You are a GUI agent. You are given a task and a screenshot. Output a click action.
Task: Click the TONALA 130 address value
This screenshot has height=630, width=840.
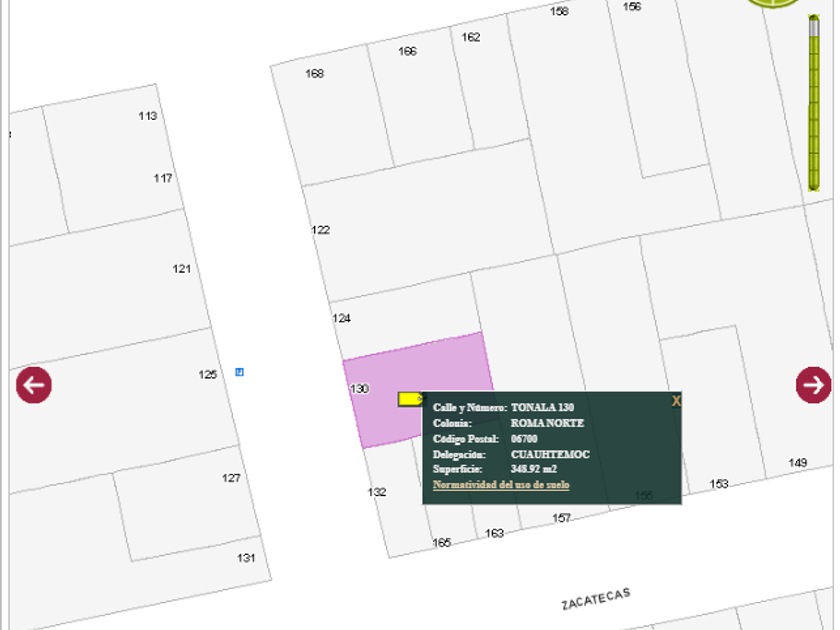[542, 408]
